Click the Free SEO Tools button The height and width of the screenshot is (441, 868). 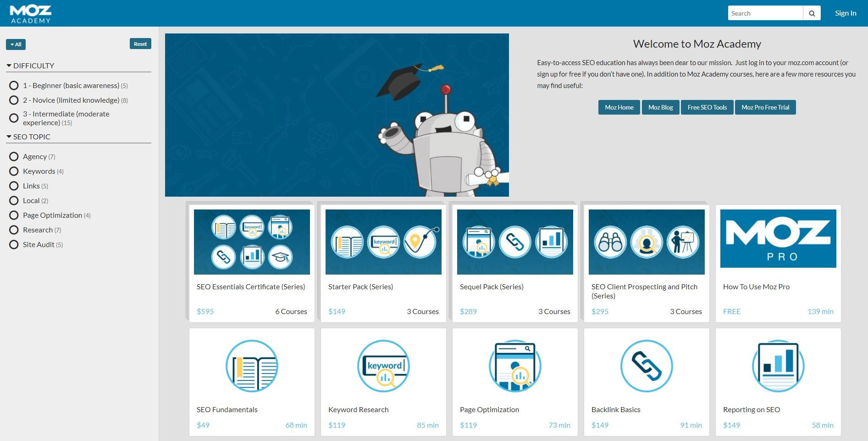[707, 107]
